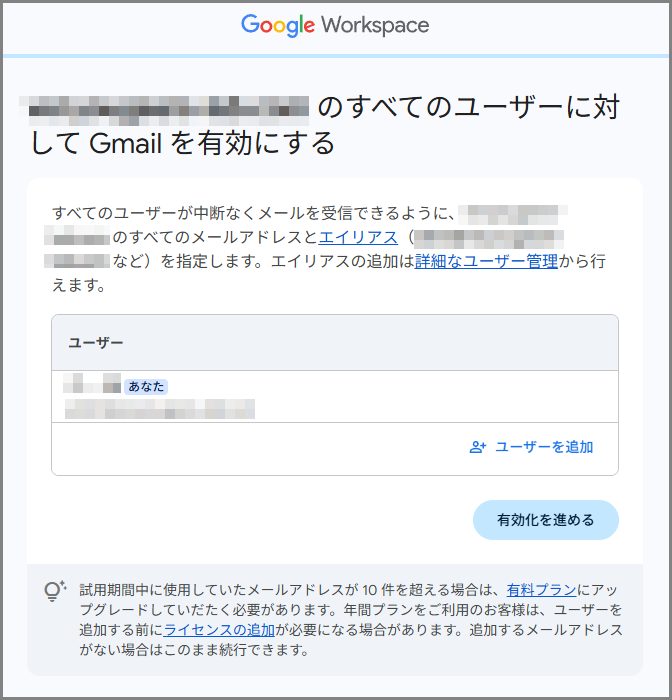
Task: Click the blurred alias example in parentheses
Action: click(488, 238)
